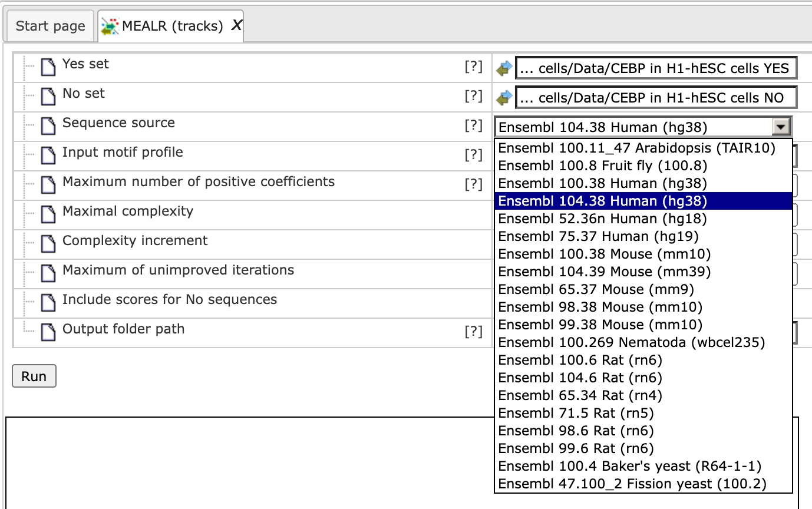Close the MEALR (tracks) tab

pyautogui.click(x=236, y=25)
